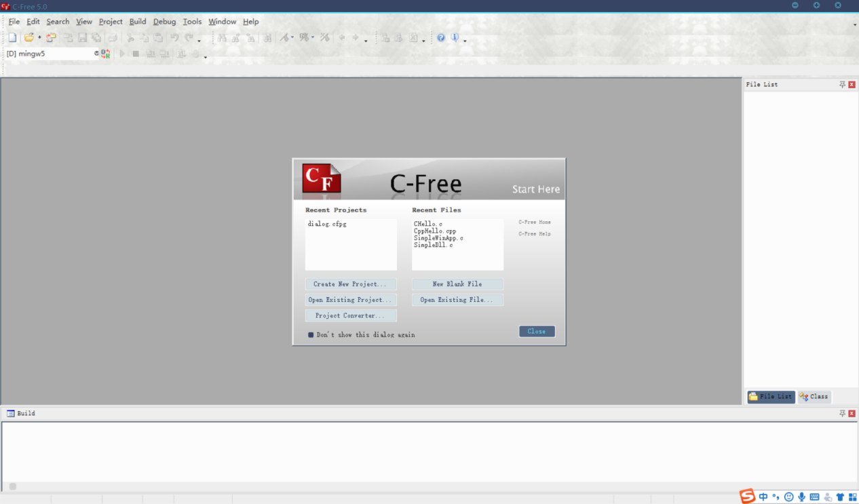Enable "Don't show this dialog again" checkbox
859x504 pixels.
(x=311, y=335)
